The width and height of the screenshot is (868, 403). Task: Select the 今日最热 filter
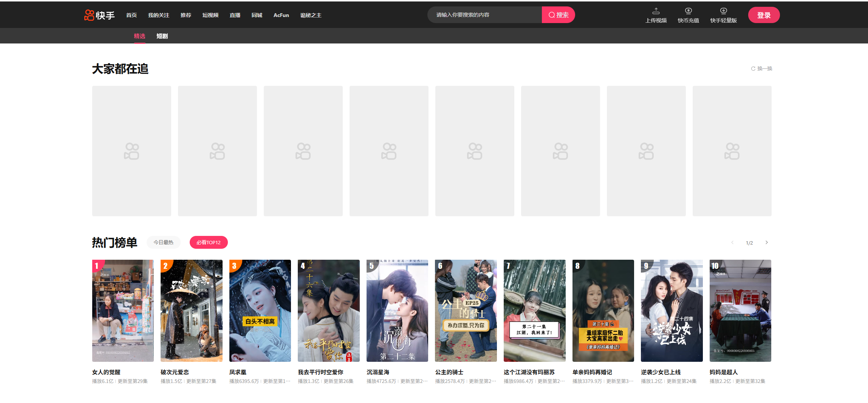tap(163, 242)
